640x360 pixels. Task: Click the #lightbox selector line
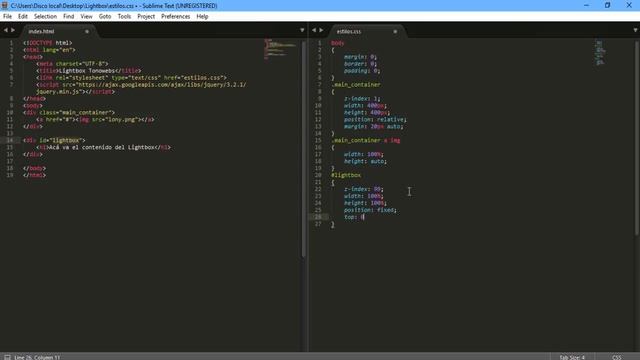pos(346,175)
